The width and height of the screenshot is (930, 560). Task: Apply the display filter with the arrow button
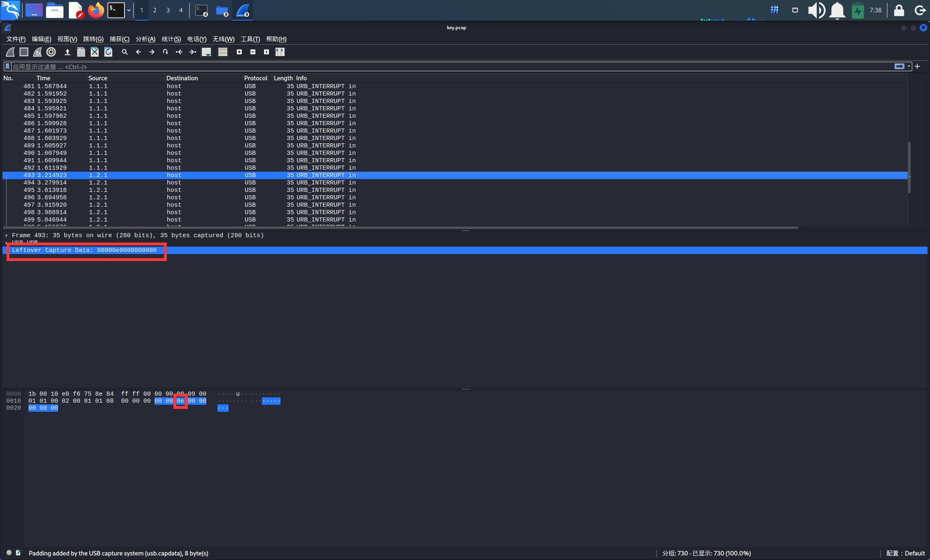point(900,66)
